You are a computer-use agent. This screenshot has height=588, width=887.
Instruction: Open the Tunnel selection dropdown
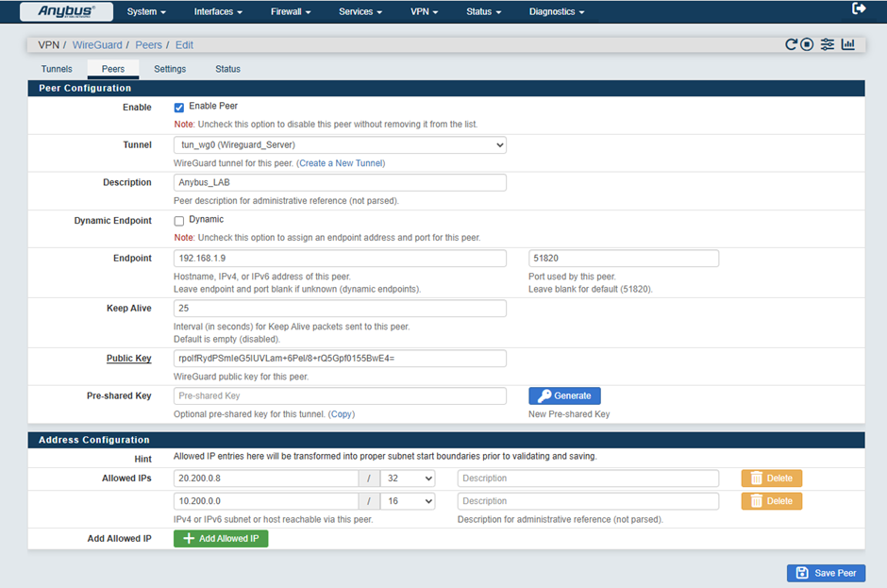point(340,145)
